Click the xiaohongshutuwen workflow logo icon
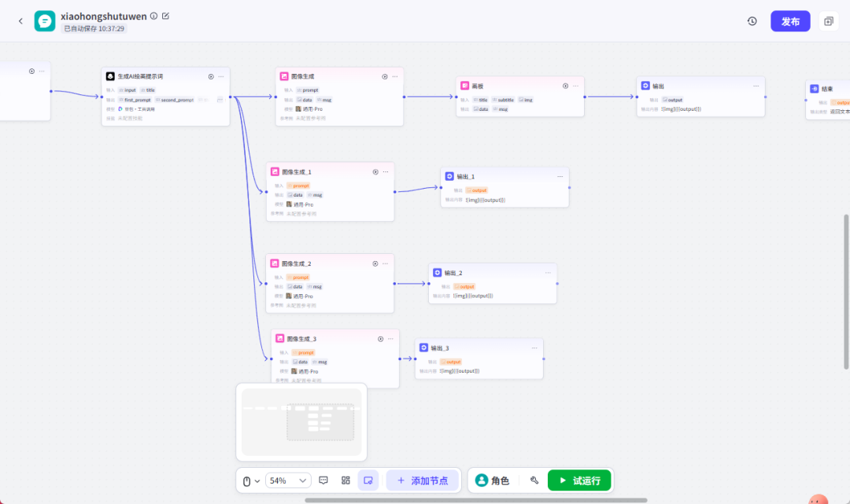The width and height of the screenshot is (850, 504). [x=44, y=21]
